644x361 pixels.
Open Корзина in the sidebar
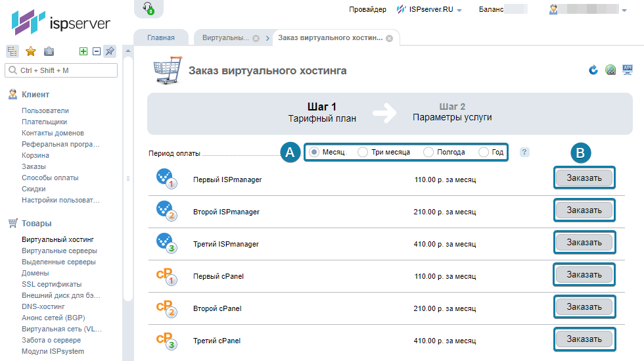35,155
